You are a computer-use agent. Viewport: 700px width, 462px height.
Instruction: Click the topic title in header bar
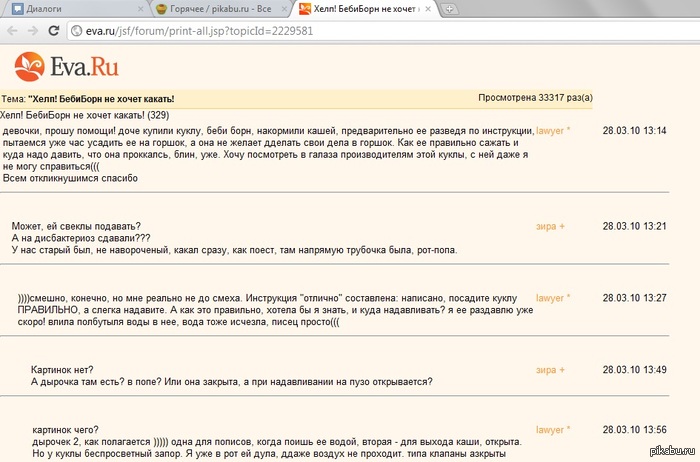coord(101,99)
